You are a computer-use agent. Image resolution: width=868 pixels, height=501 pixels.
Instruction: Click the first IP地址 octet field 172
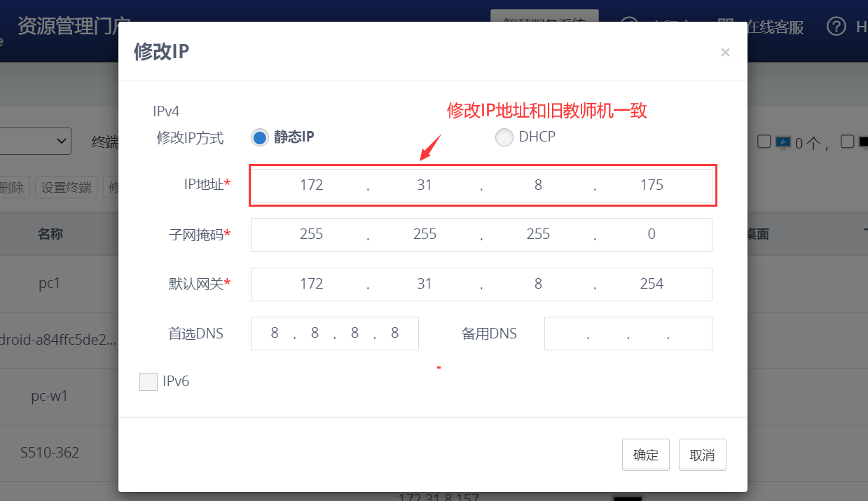[x=311, y=185]
